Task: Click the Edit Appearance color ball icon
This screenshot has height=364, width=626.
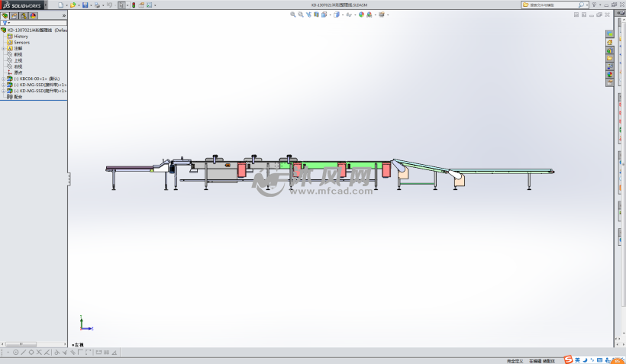Action: (360, 14)
